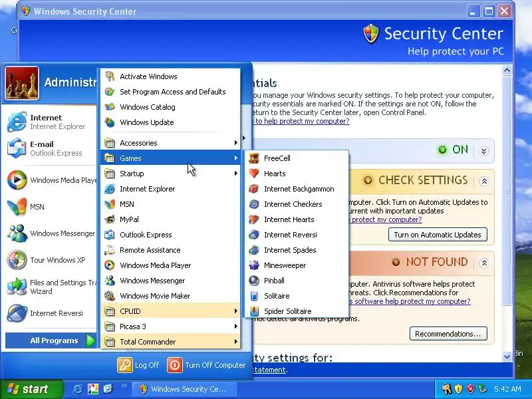532x399 pixels.
Task: Open Remote Assistance
Action: [170, 250]
